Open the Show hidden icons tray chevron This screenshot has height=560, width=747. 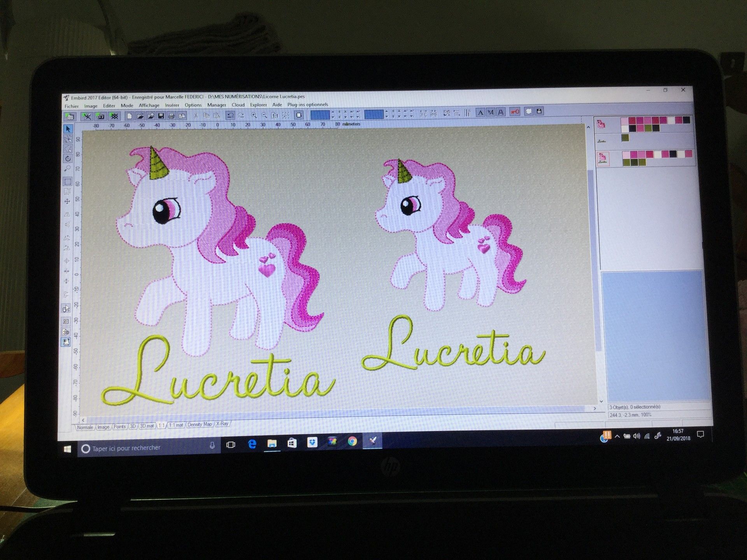(617, 436)
